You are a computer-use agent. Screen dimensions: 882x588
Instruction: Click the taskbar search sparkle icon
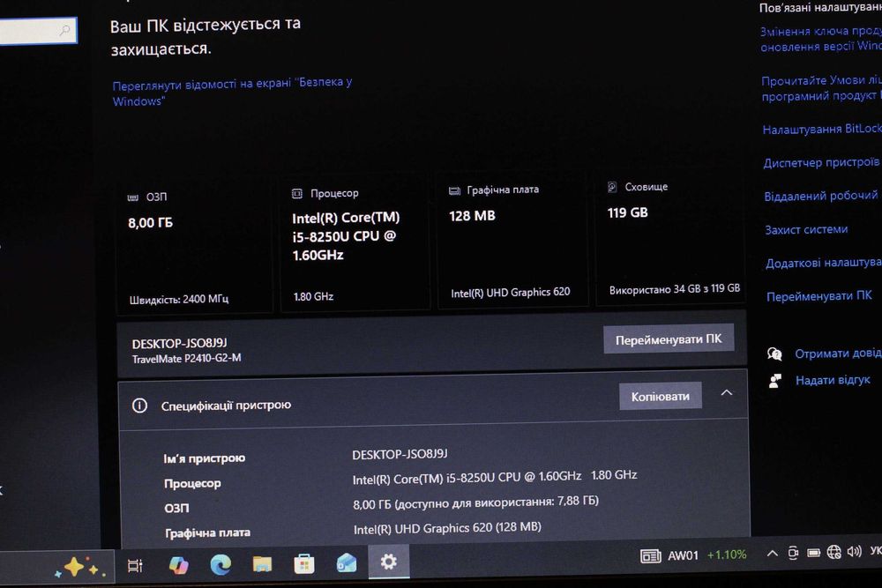click(79, 568)
